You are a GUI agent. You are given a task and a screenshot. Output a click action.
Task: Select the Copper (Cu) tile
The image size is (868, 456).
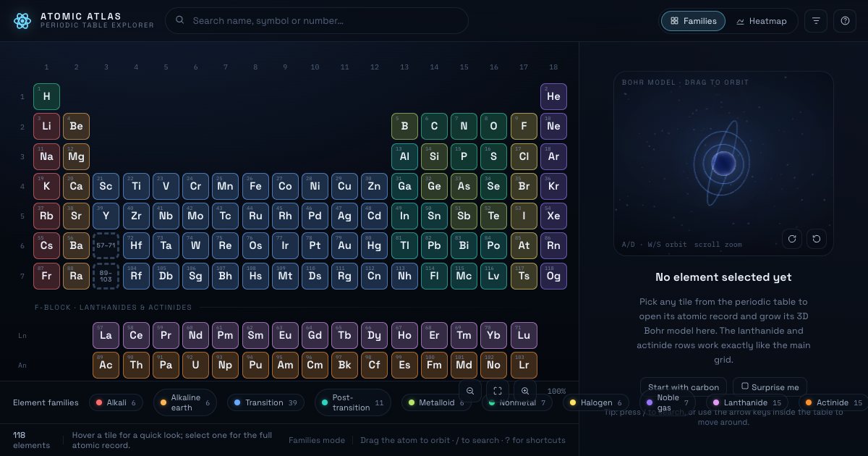coord(344,186)
